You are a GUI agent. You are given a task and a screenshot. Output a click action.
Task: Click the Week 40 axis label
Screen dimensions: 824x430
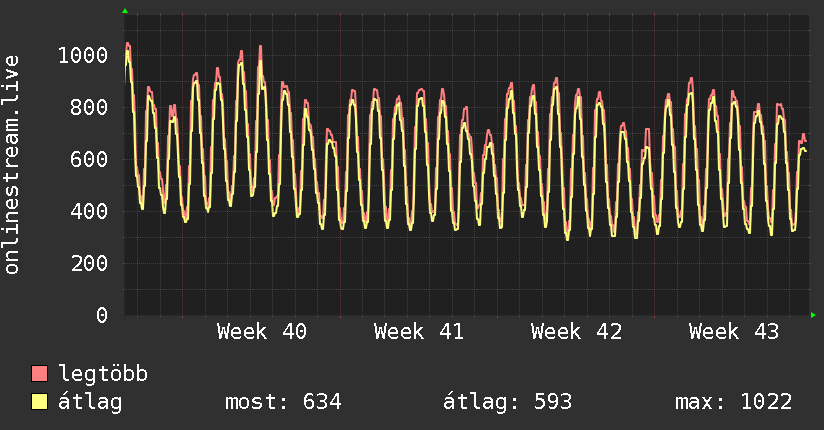tap(262, 332)
